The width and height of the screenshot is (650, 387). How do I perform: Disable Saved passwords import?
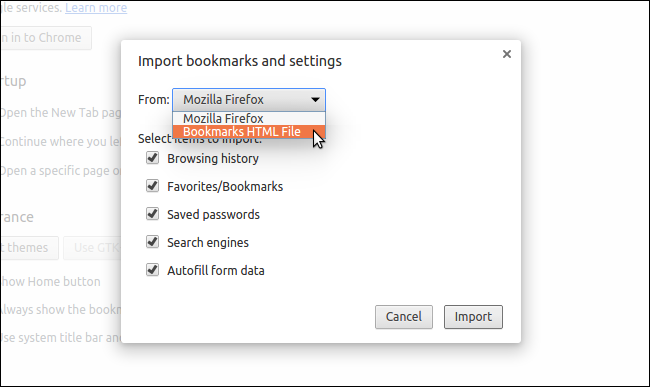[153, 214]
